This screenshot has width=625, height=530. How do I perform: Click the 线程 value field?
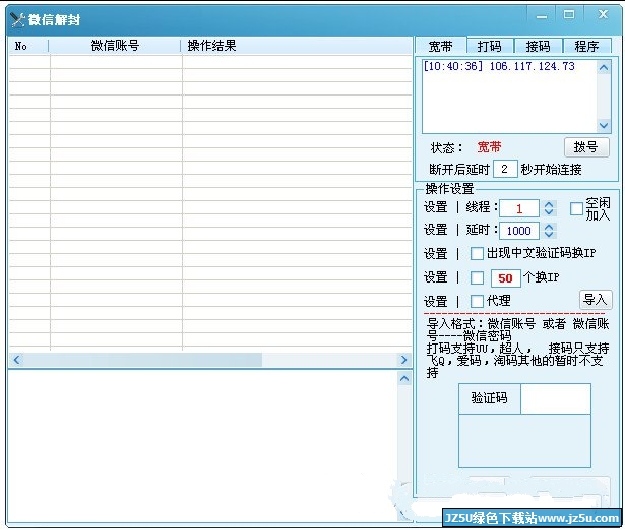pos(519,208)
